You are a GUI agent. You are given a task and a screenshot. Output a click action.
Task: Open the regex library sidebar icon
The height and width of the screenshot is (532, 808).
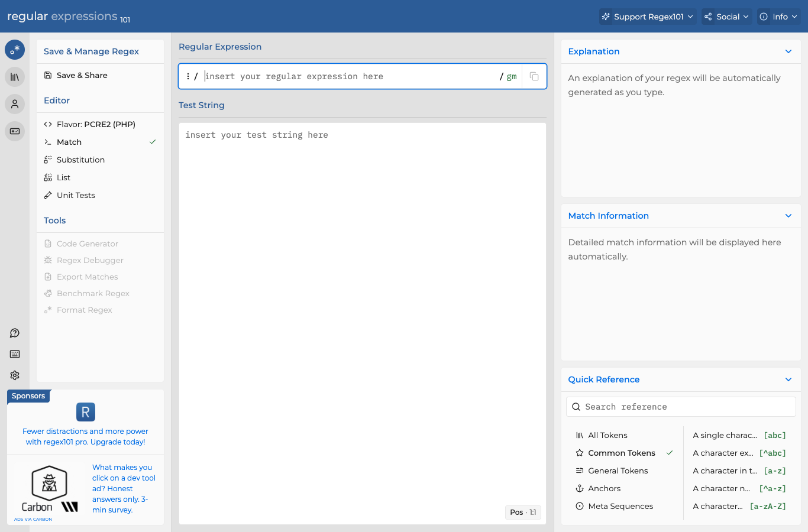(x=15, y=77)
